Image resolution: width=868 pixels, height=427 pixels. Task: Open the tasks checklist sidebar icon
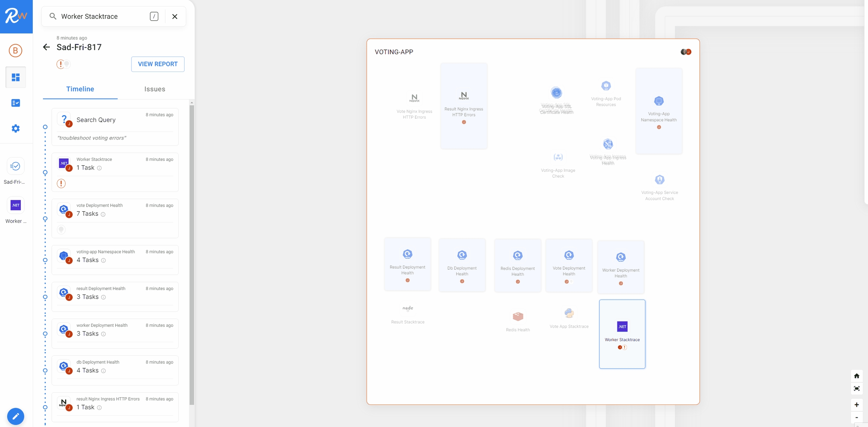click(15, 103)
